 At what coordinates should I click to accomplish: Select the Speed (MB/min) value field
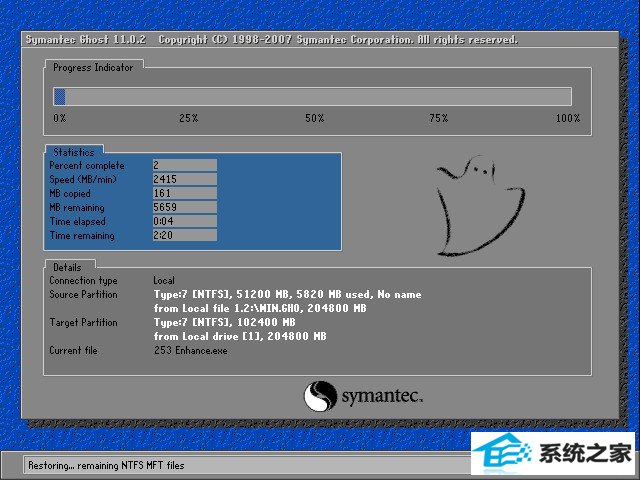[x=184, y=179]
